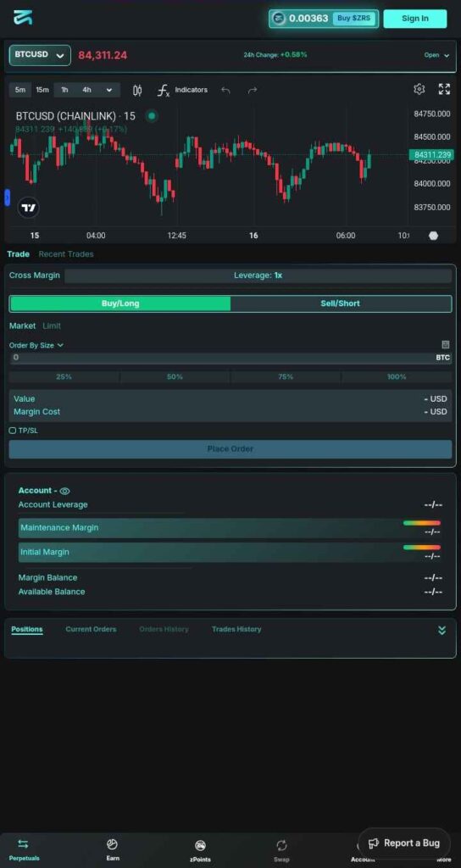Select the 4h timeframe

[x=87, y=90]
